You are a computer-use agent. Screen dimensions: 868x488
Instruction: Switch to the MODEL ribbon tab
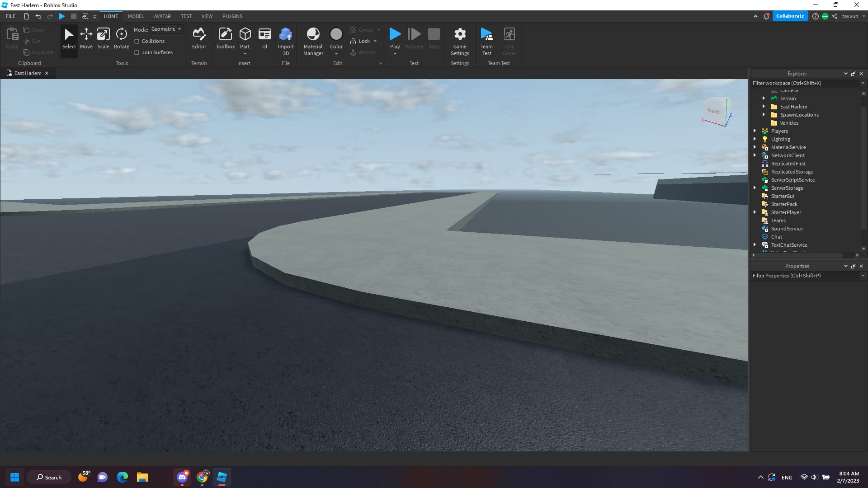tap(136, 16)
